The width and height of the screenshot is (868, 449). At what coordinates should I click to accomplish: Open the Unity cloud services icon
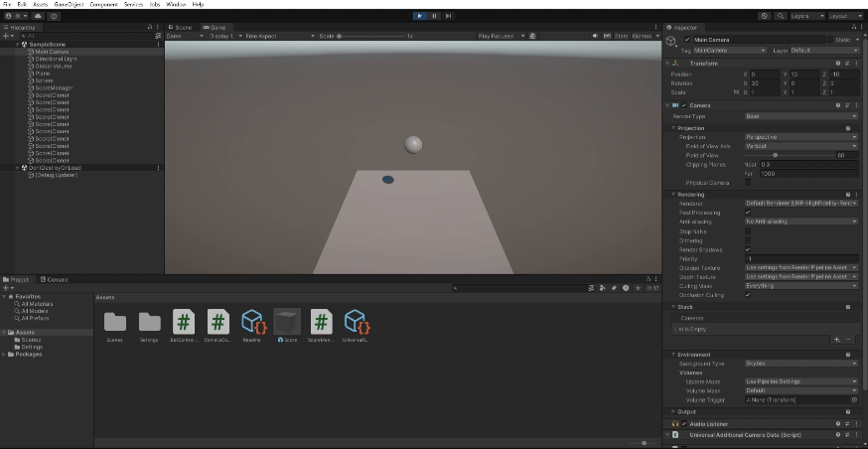pyautogui.click(x=38, y=16)
